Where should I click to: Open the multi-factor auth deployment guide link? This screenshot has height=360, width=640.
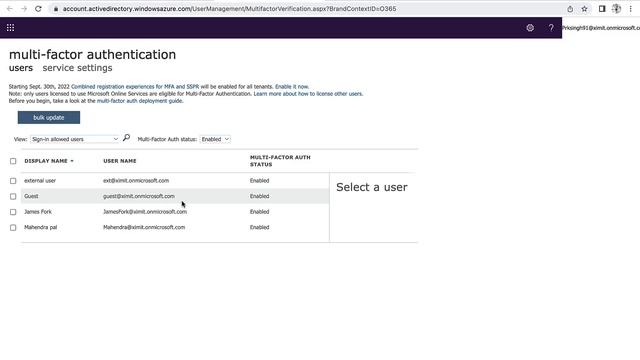140,101
